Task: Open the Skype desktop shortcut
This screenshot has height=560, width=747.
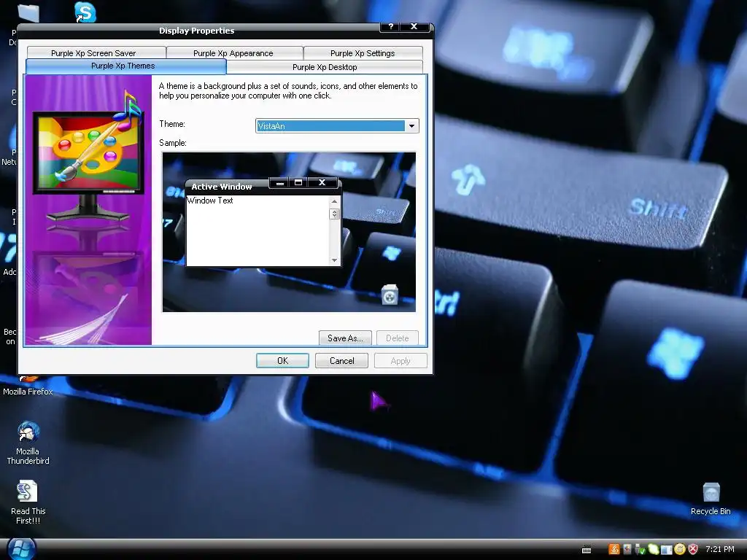Action: (85, 12)
